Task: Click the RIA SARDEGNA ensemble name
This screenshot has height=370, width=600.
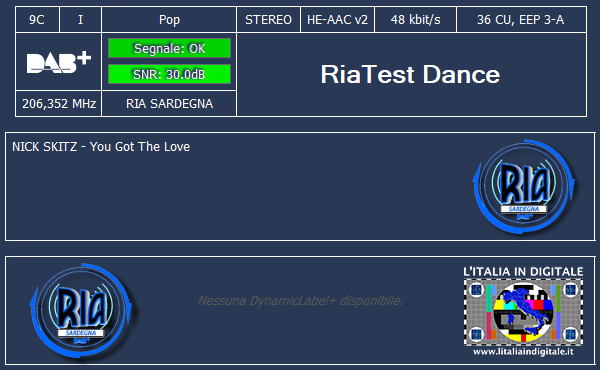Action: pyautogui.click(x=169, y=103)
